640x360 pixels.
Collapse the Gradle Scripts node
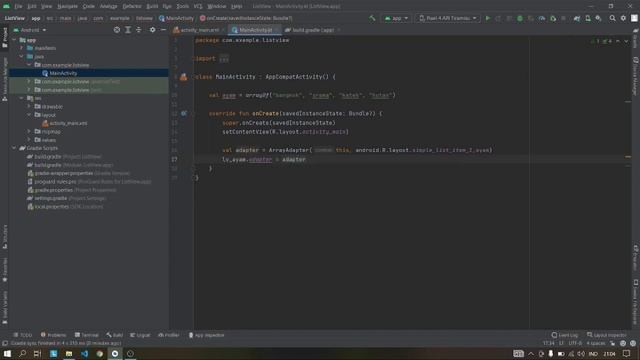tap(14, 148)
